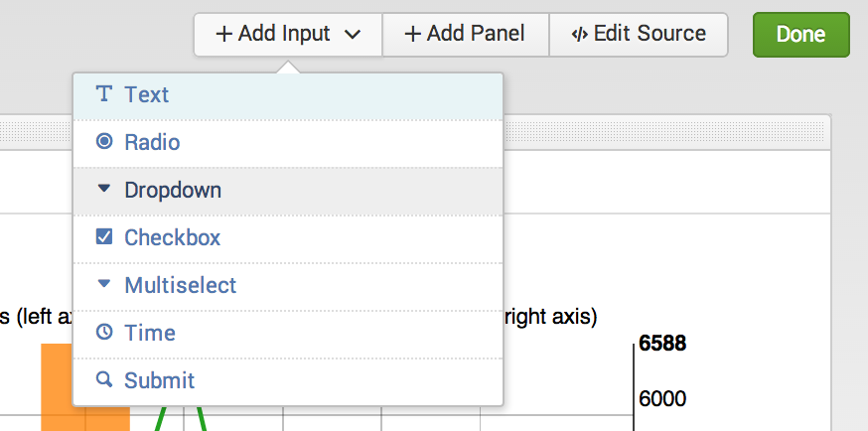Click the orange chart bar
Screen dimensions: 868x431
tap(56, 387)
